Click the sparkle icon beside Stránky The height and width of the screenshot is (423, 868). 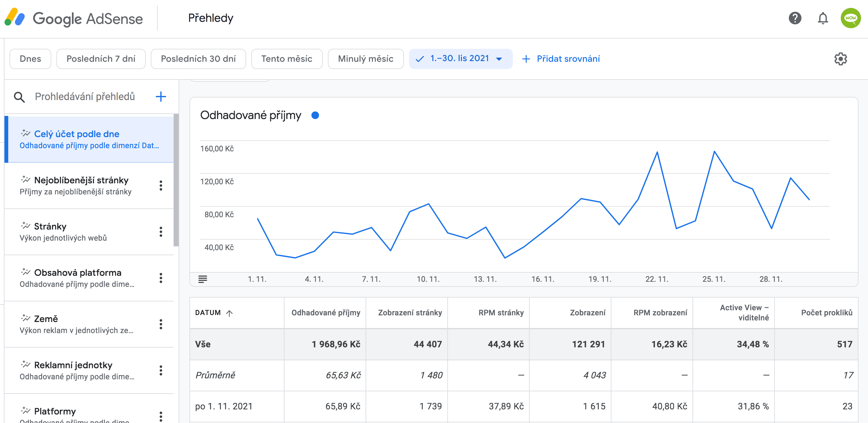point(25,226)
